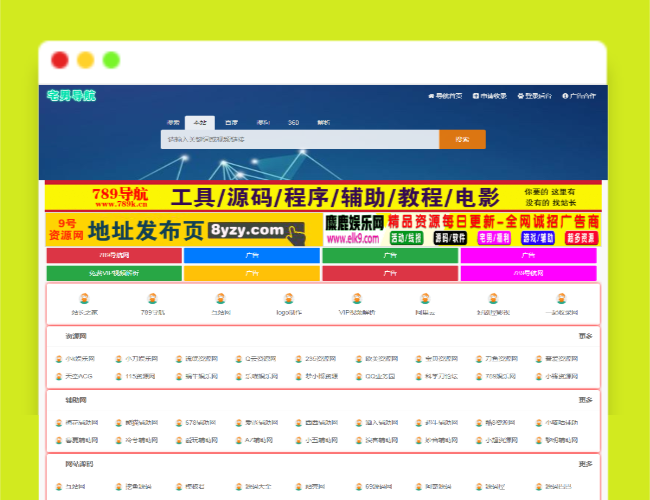
Task: Click the home icon before 导航首页
Action: [x=431, y=96]
